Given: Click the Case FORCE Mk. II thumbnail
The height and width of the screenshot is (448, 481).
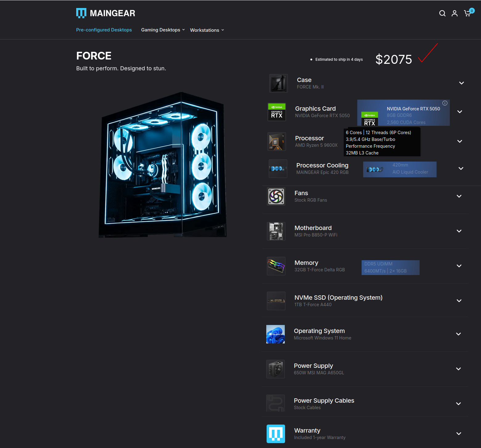Looking at the screenshot, I should (x=279, y=83).
